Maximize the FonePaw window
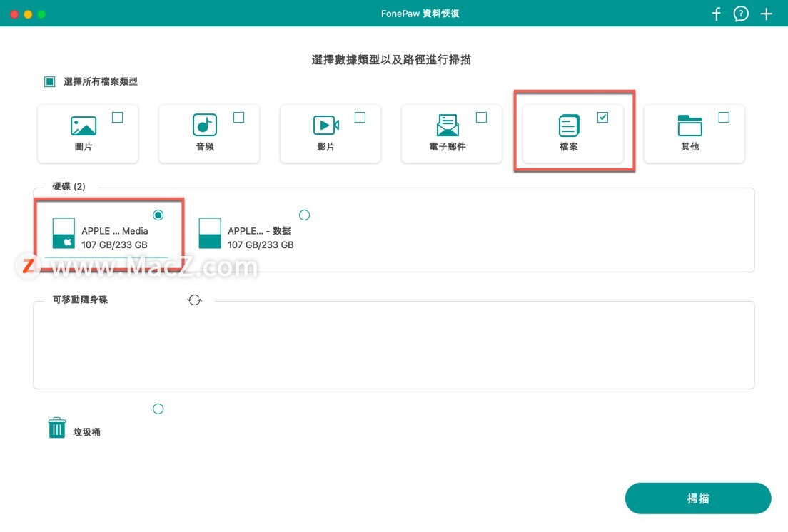This screenshot has width=788, height=532. [41, 14]
